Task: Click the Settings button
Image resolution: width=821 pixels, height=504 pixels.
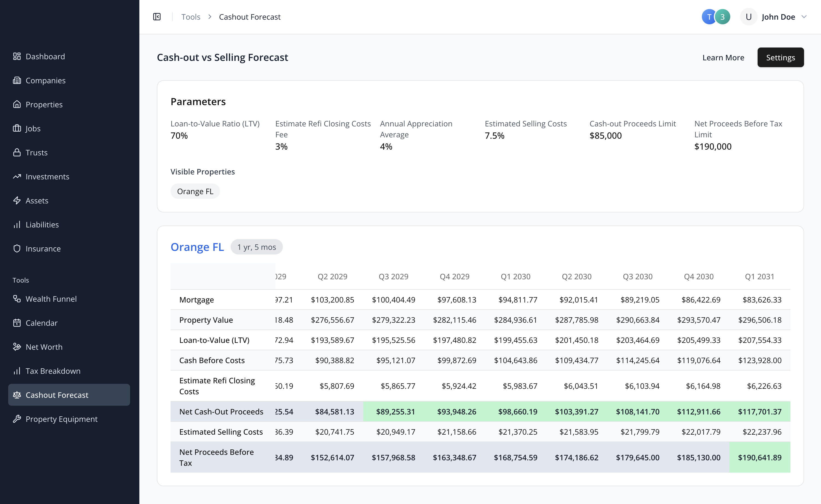Action: click(781, 57)
